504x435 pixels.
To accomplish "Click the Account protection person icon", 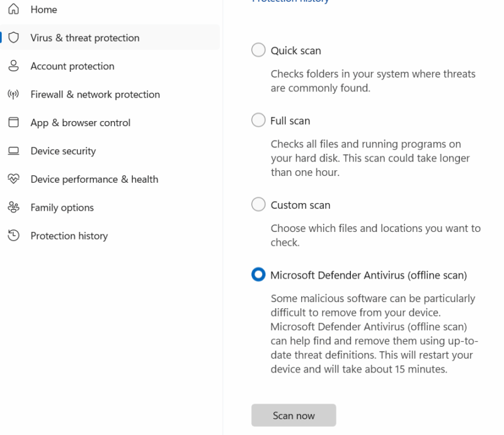I will pyautogui.click(x=13, y=66).
